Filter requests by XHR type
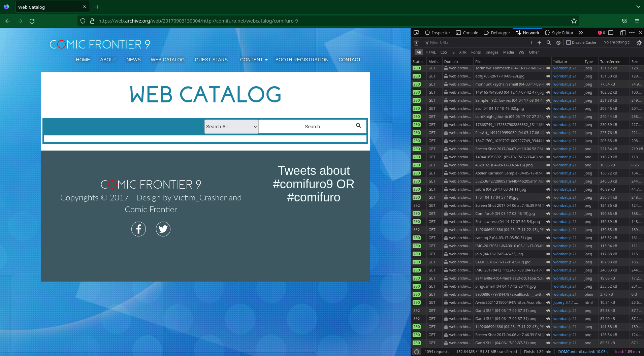The image size is (644, 356). [x=463, y=52]
